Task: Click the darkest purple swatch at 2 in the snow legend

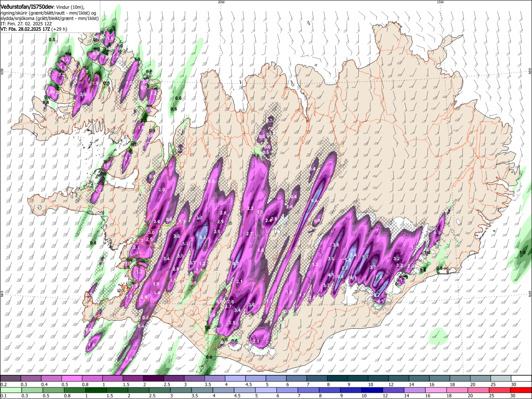Action: pyautogui.click(x=153, y=378)
